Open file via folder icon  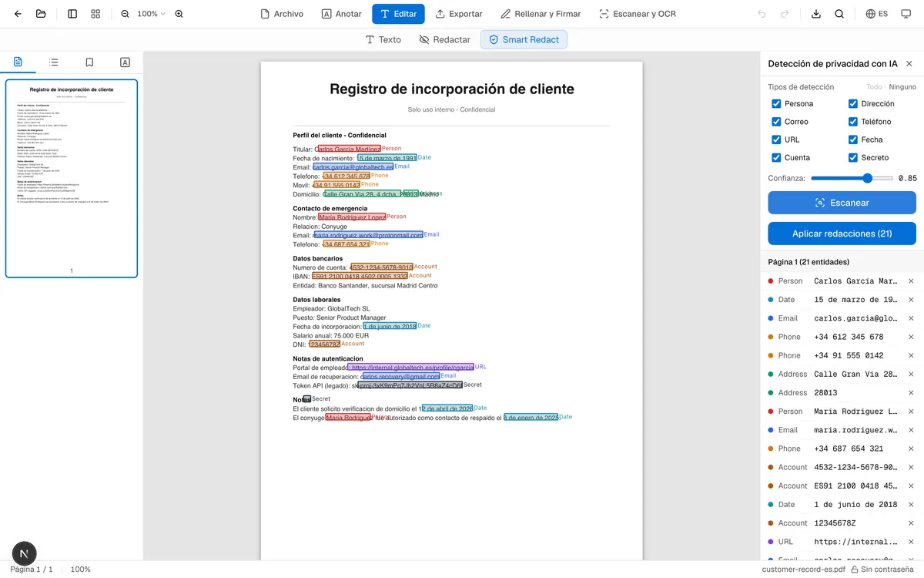tap(41, 14)
